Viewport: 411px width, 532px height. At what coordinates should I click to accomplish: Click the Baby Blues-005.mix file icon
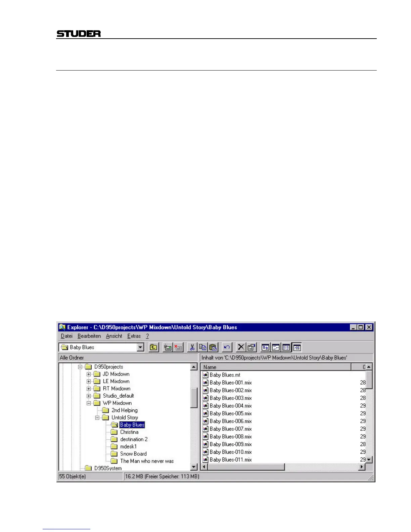(x=205, y=413)
